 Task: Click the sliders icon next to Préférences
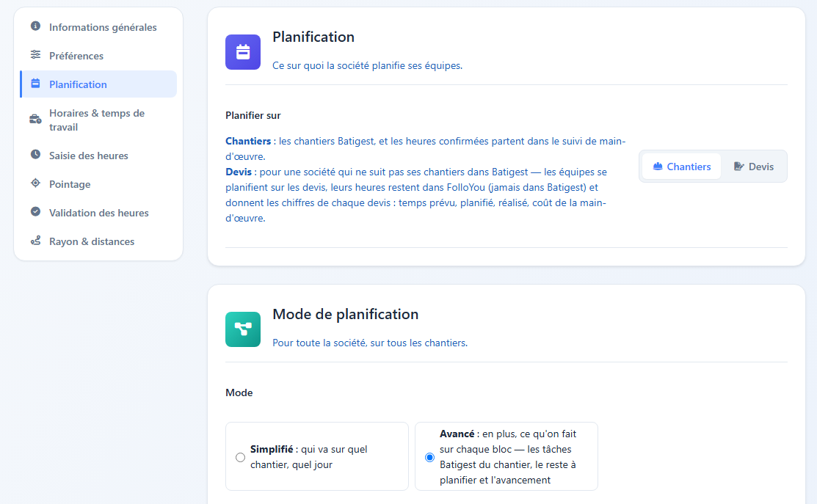35,55
